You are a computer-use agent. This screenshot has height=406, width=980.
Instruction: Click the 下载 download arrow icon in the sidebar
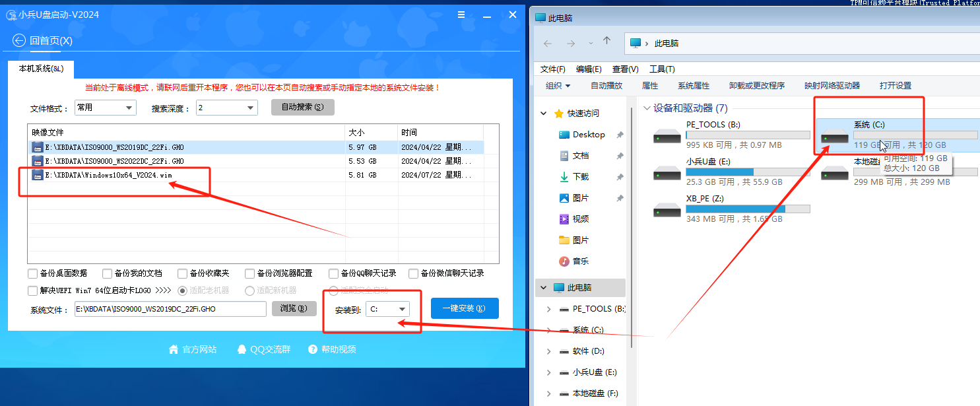pyautogui.click(x=564, y=177)
